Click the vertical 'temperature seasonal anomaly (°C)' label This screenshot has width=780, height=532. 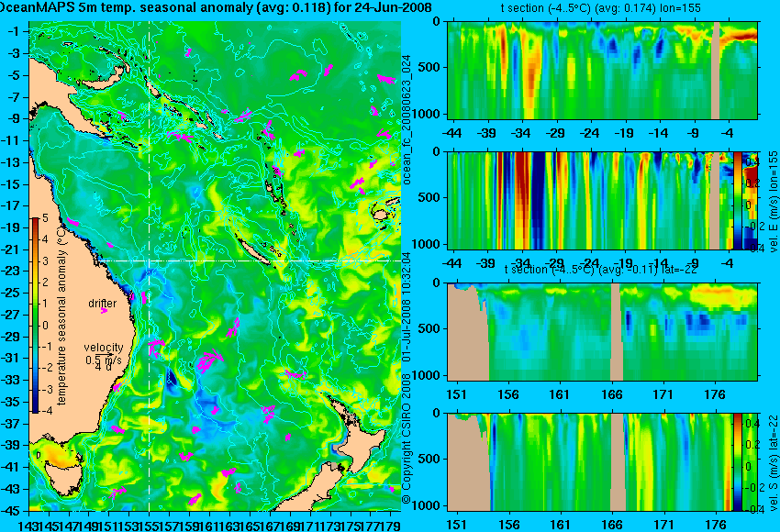(61, 316)
